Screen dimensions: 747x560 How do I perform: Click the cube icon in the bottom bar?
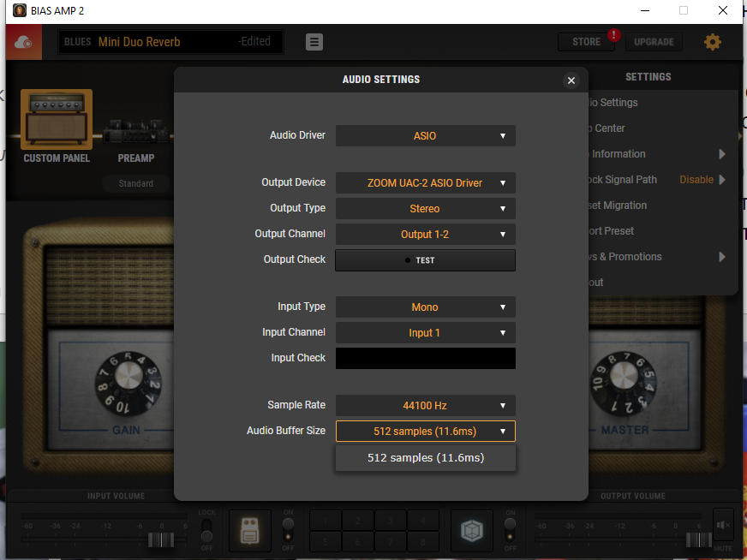click(472, 531)
